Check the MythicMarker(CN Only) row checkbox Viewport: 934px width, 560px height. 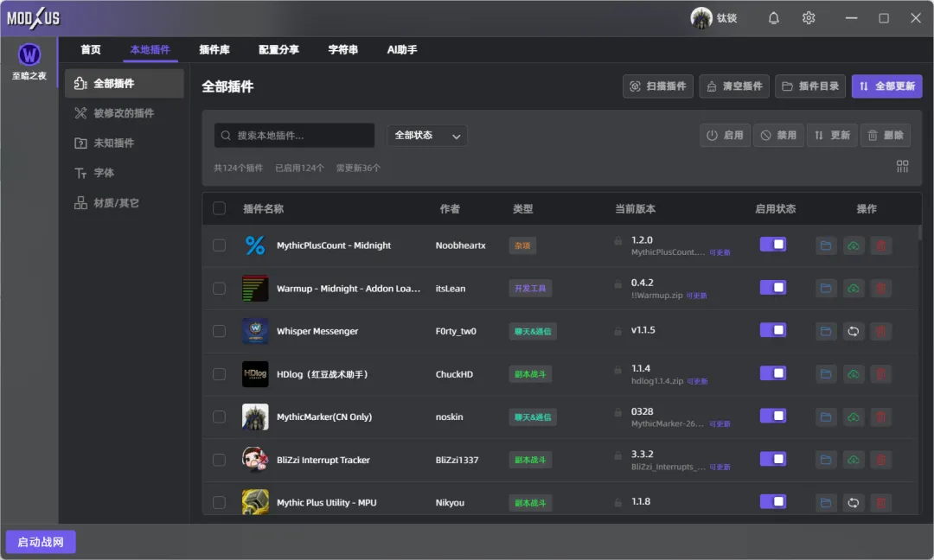tap(219, 417)
